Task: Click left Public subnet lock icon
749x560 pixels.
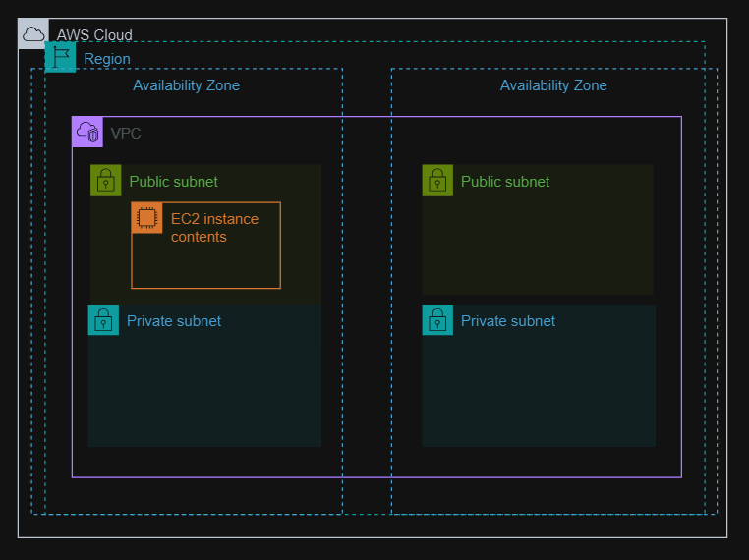Action: tap(106, 180)
